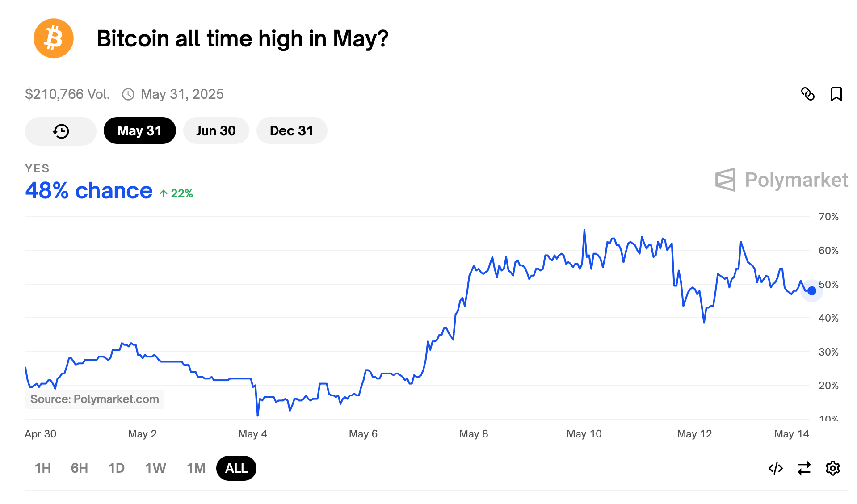Enable the Dec 31 market view
This screenshot has width=857, height=504.
291,130
